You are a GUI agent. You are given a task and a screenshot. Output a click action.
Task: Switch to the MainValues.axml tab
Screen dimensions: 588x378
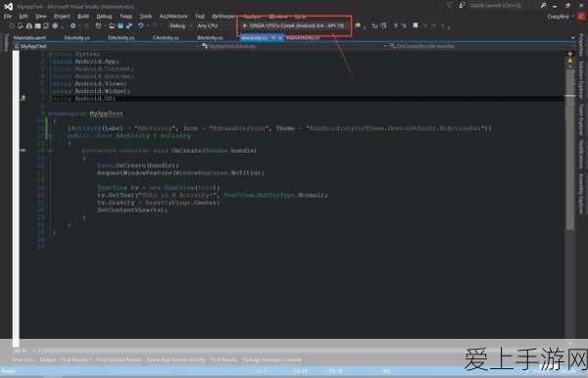(x=29, y=38)
